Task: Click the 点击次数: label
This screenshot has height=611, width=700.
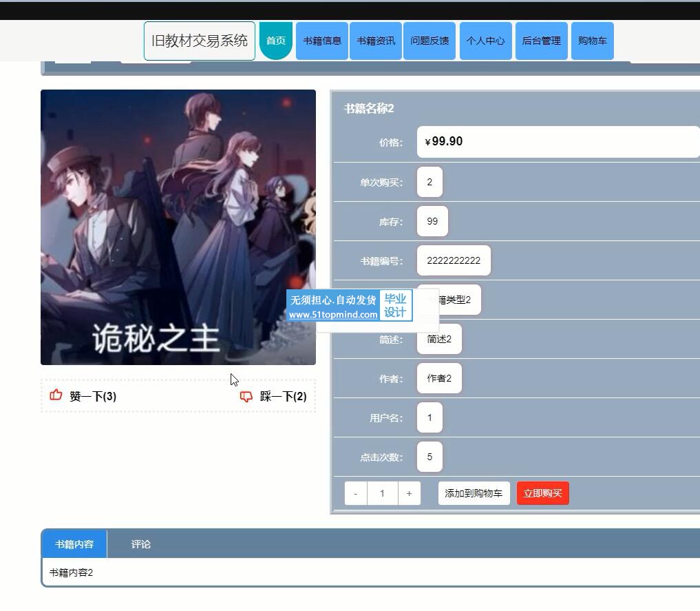Action: click(x=382, y=458)
